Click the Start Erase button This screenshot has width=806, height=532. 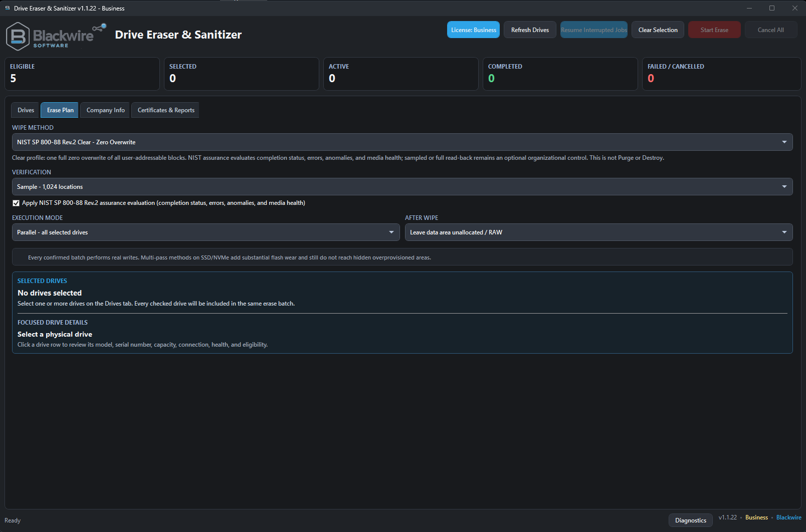[714, 30]
